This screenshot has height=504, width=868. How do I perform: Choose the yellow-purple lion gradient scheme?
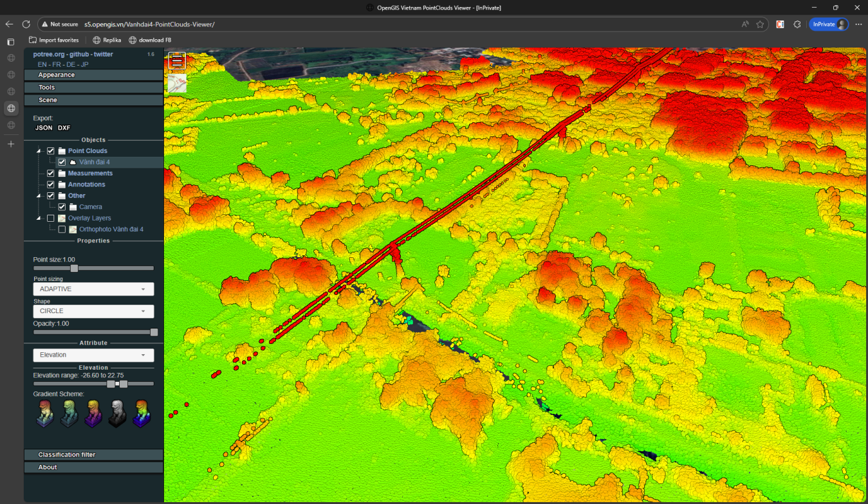point(93,413)
